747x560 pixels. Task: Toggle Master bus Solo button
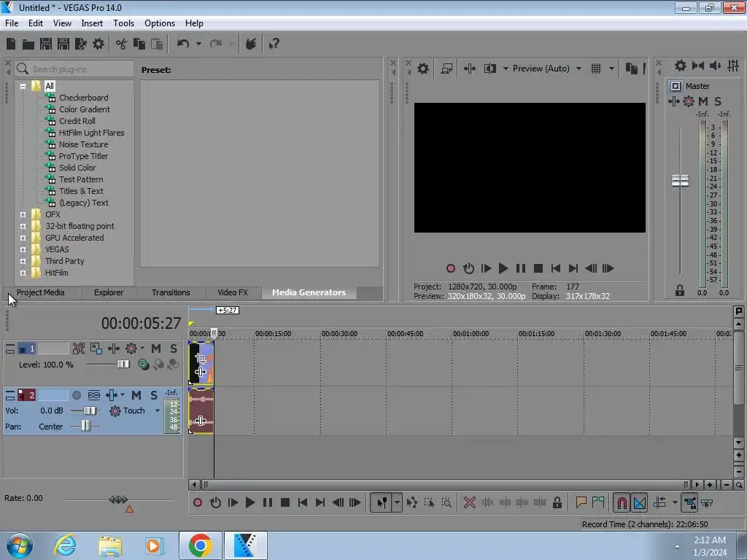[718, 101]
